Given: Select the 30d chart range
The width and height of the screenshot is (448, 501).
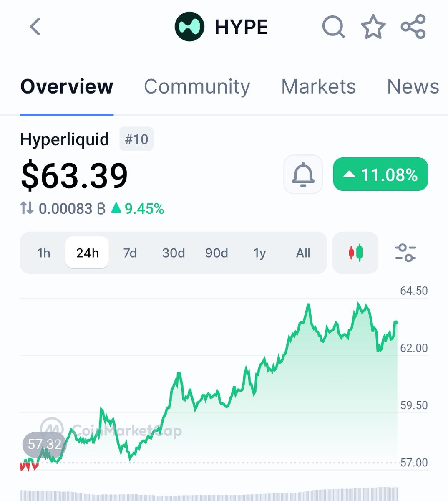Looking at the screenshot, I should coord(174,253).
